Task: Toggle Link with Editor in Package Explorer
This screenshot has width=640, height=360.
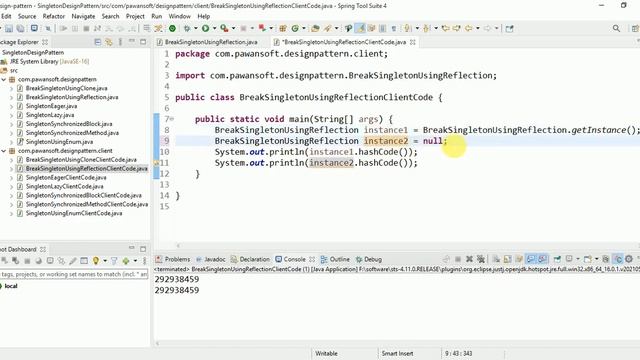Action: (x=109, y=42)
